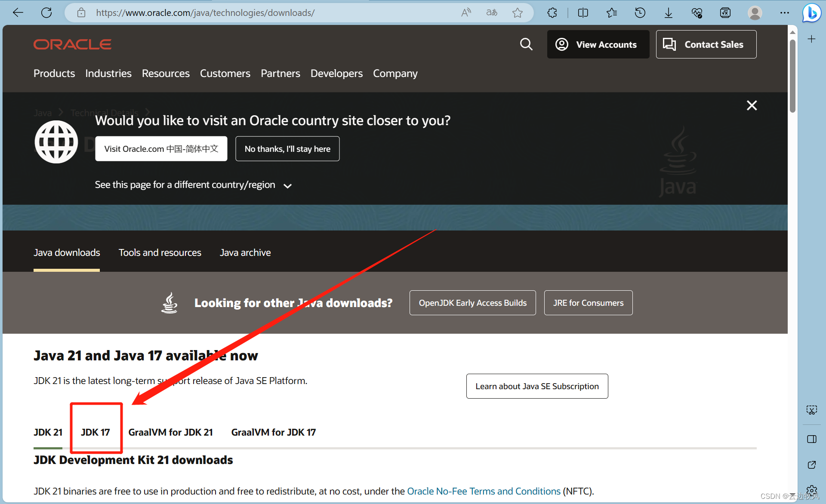The height and width of the screenshot is (504, 826).
Task: Switch to the Java archive tab
Action: click(245, 252)
